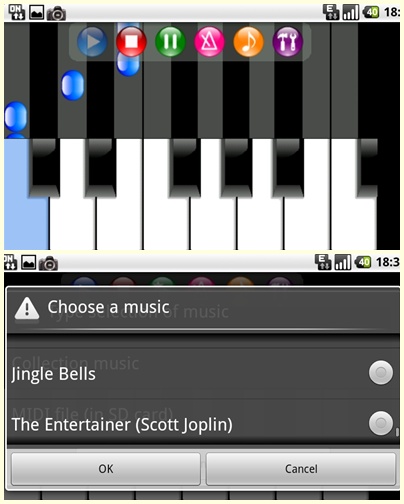Tap the falling blue note on the far left
Viewport: 404px width, 504px height.
15,117
